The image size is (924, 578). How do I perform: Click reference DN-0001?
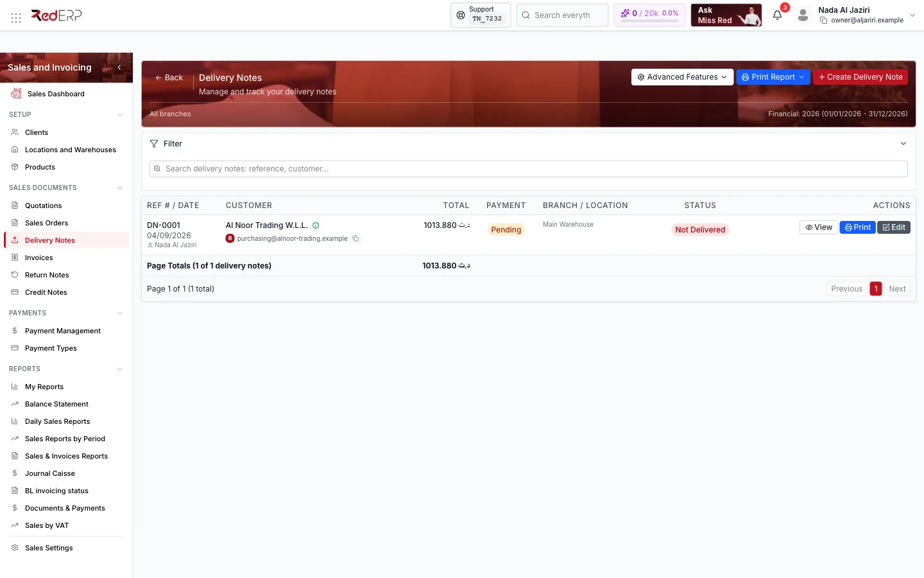click(x=164, y=225)
